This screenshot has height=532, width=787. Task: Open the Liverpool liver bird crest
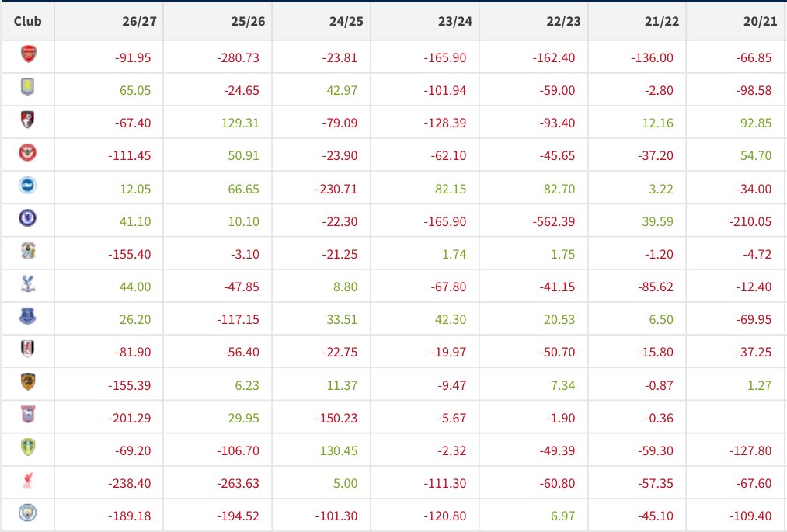point(28,480)
